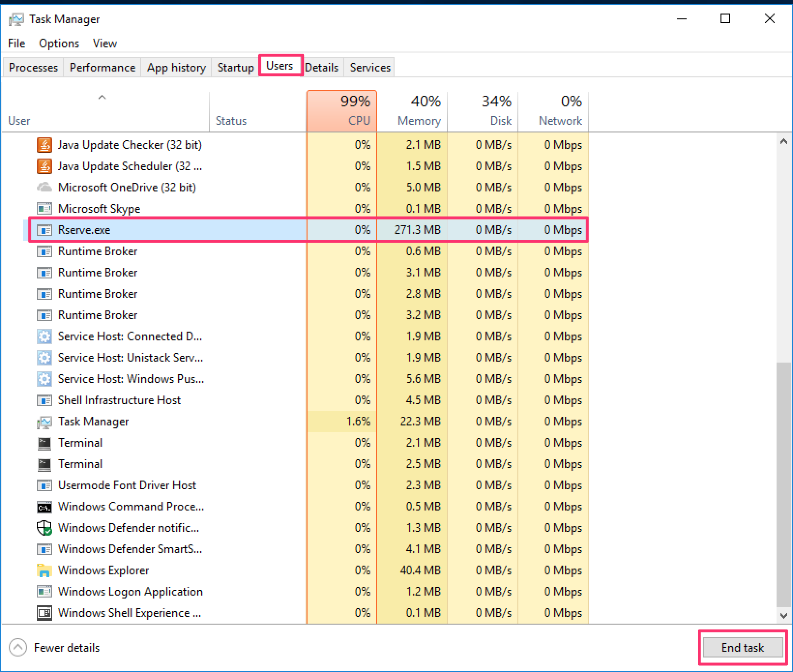Sort by the User column header
Image resolution: width=793 pixels, height=672 pixels.
point(105,112)
